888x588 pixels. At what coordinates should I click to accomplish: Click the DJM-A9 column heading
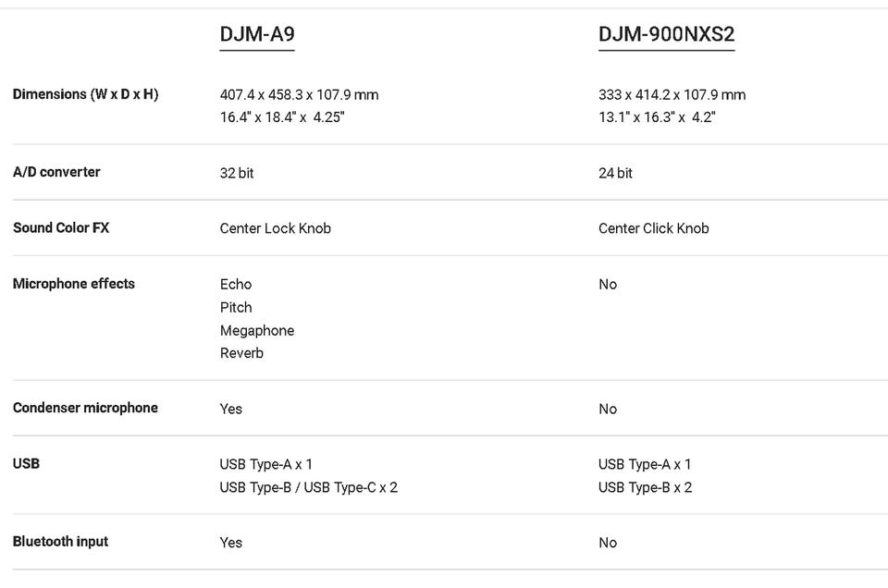click(x=257, y=35)
